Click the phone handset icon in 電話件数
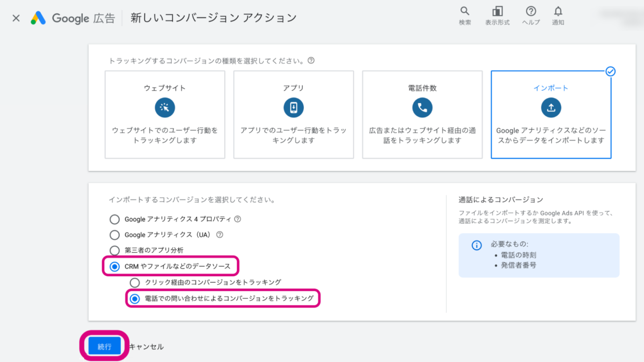644x362 pixels. (x=422, y=108)
